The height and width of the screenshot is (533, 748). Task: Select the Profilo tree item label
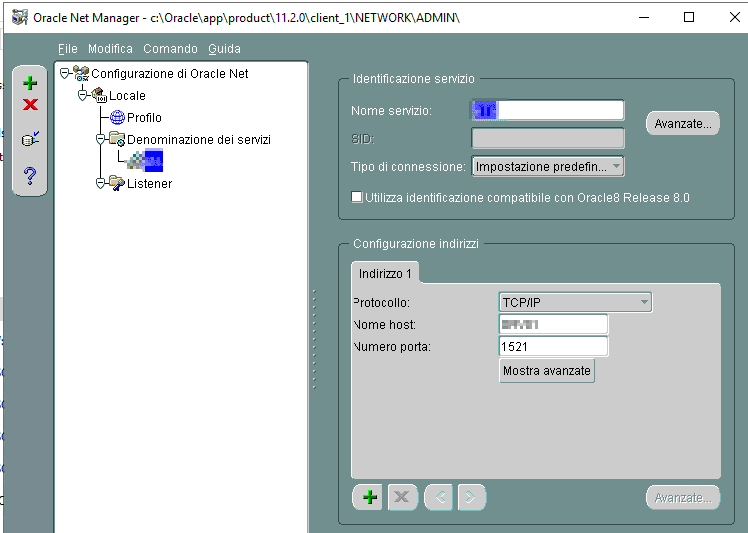(144, 117)
